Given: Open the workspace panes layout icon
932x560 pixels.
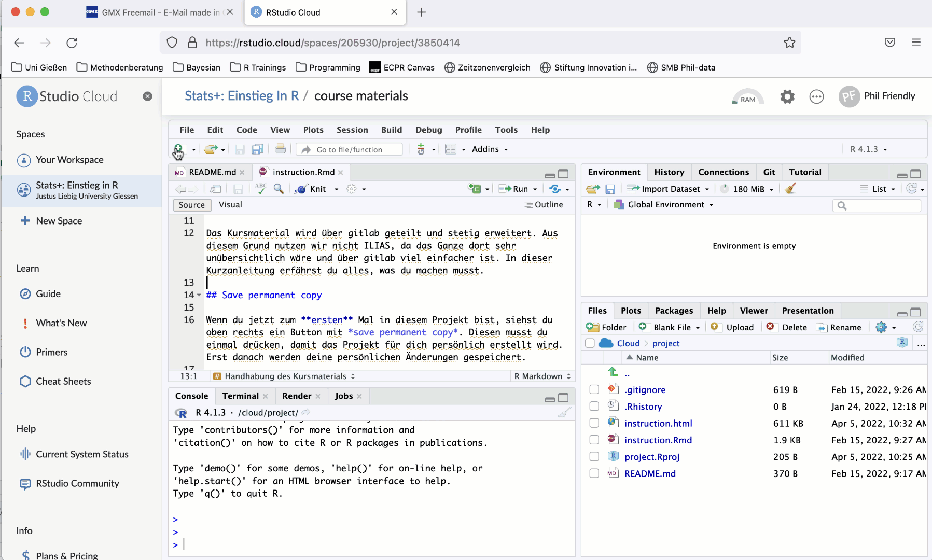Looking at the screenshot, I should tap(450, 149).
